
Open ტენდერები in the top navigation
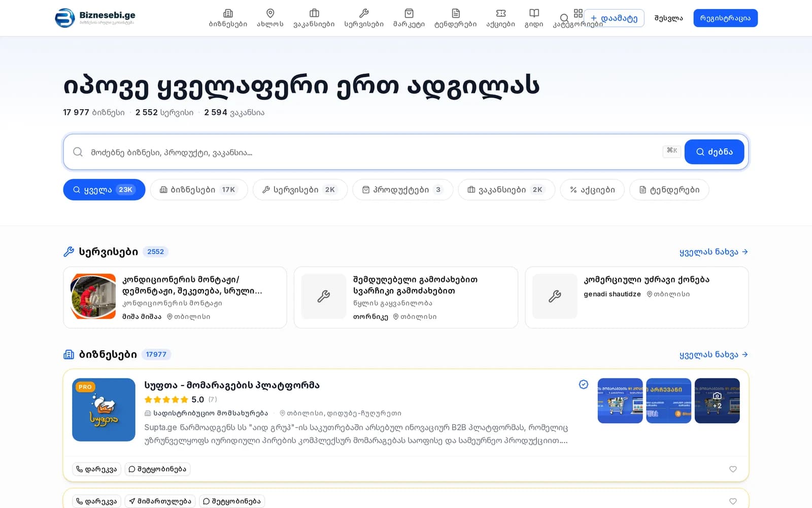pos(456,18)
